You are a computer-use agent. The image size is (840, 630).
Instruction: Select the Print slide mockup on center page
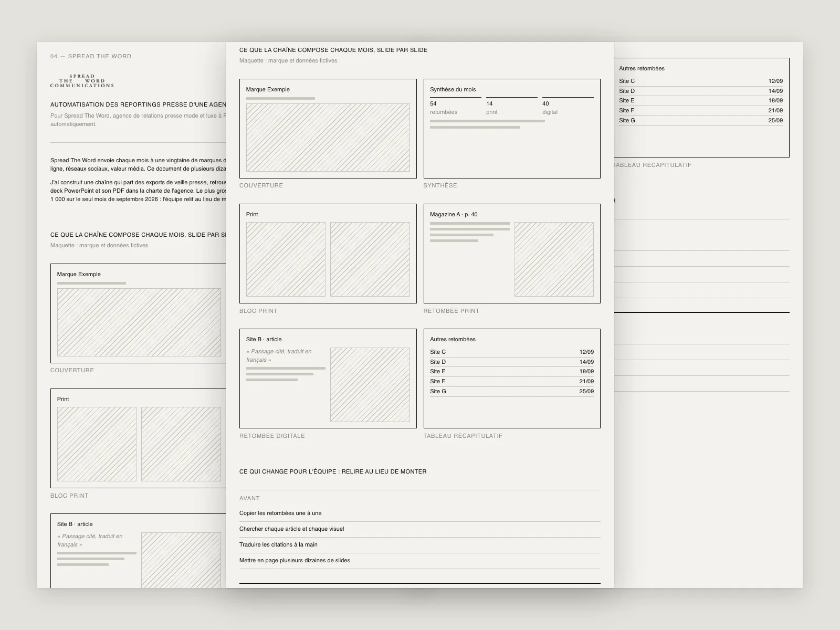pos(328,254)
